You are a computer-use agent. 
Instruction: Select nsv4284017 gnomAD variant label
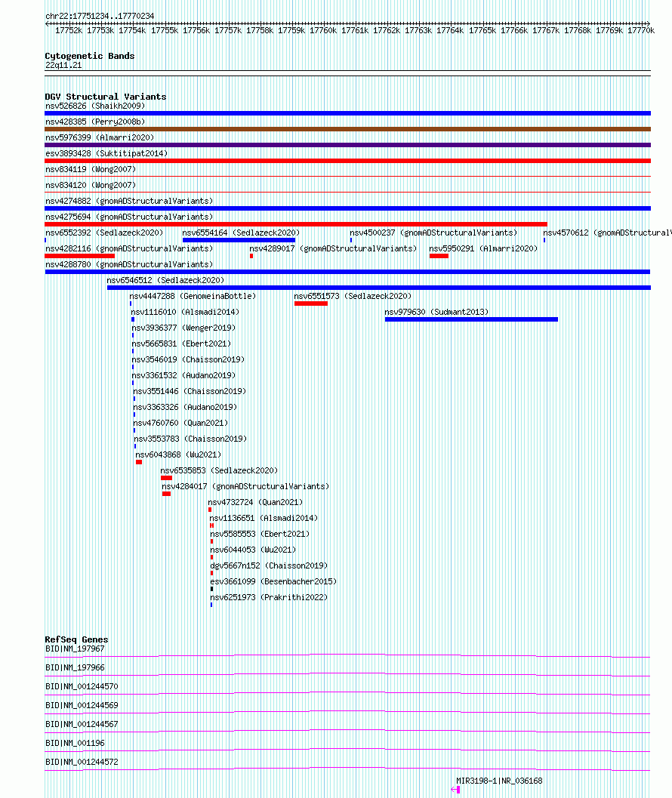tap(246, 486)
